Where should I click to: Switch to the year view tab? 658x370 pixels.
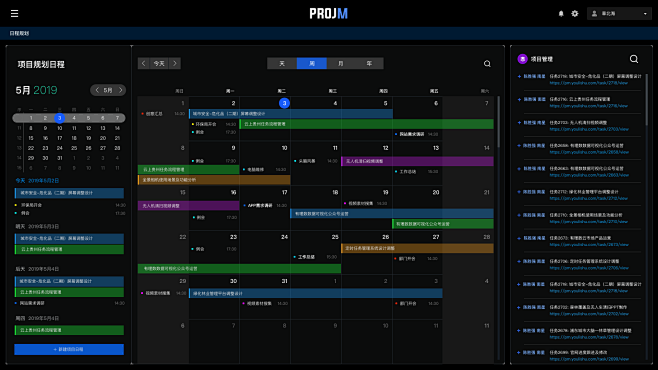(x=369, y=63)
